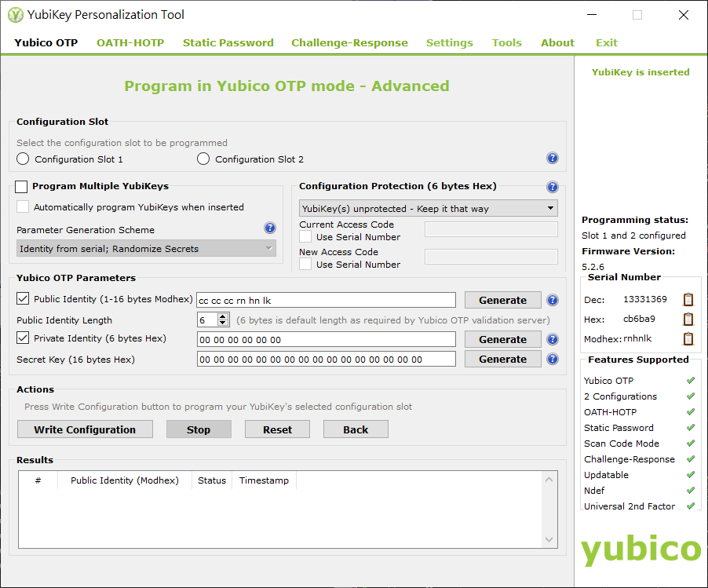Viewport: 708px width, 588px height.
Task: Open help for Secret Key field
Action: pyautogui.click(x=553, y=359)
